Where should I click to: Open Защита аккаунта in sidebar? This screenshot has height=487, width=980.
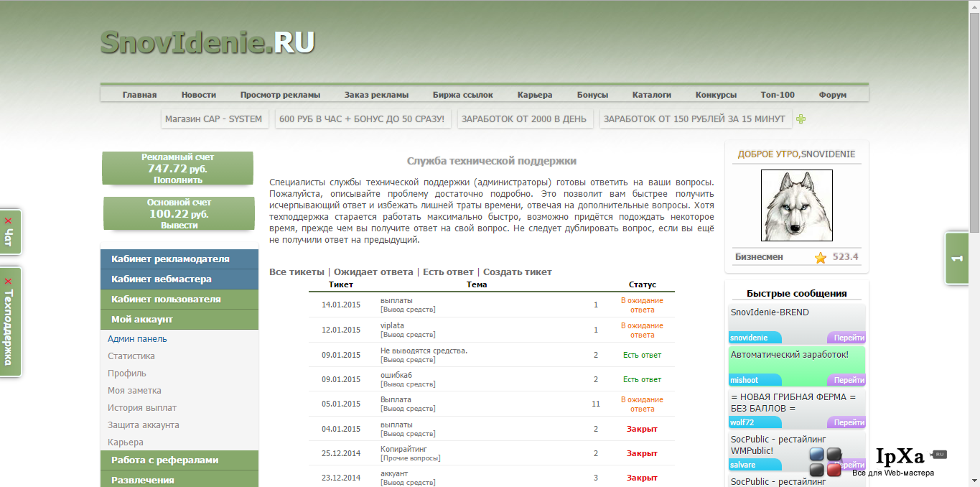(144, 425)
